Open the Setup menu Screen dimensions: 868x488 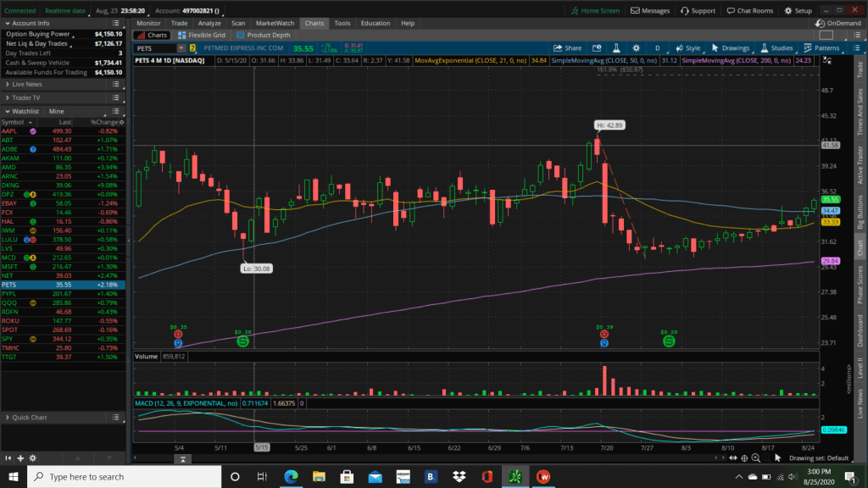coord(798,11)
